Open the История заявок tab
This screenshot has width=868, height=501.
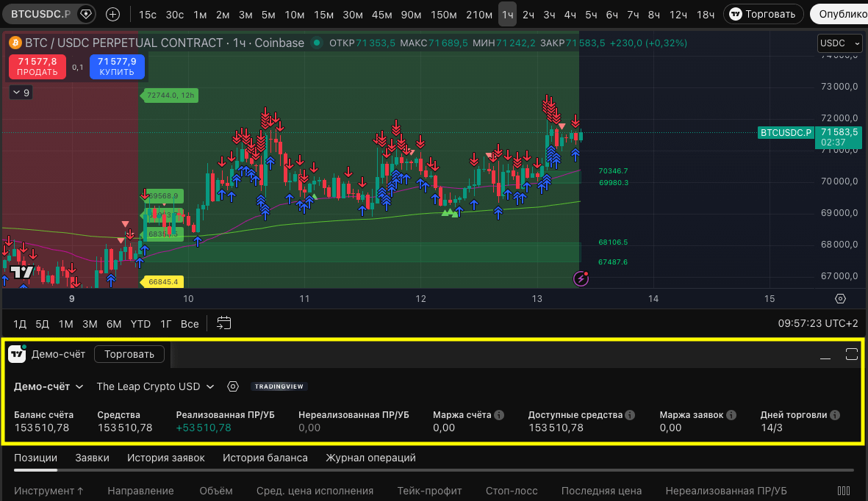pyautogui.click(x=165, y=458)
